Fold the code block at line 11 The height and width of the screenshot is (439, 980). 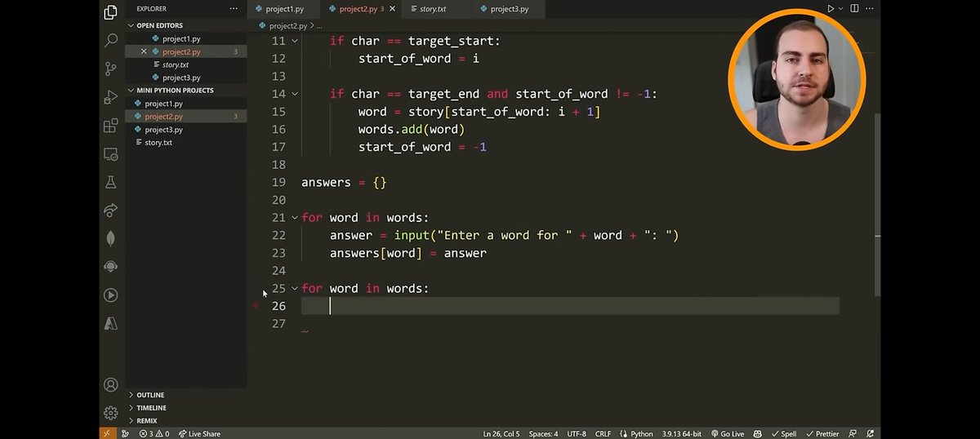[295, 41]
